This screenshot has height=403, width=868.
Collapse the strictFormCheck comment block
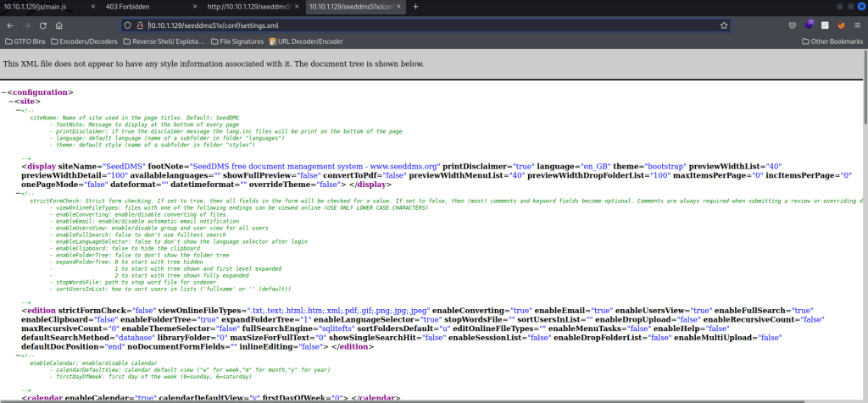(19, 193)
